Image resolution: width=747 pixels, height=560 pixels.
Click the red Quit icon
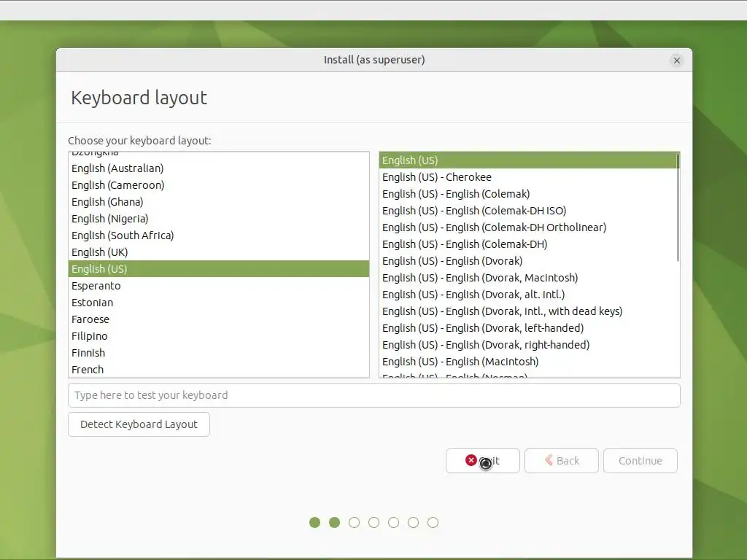coord(471,460)
